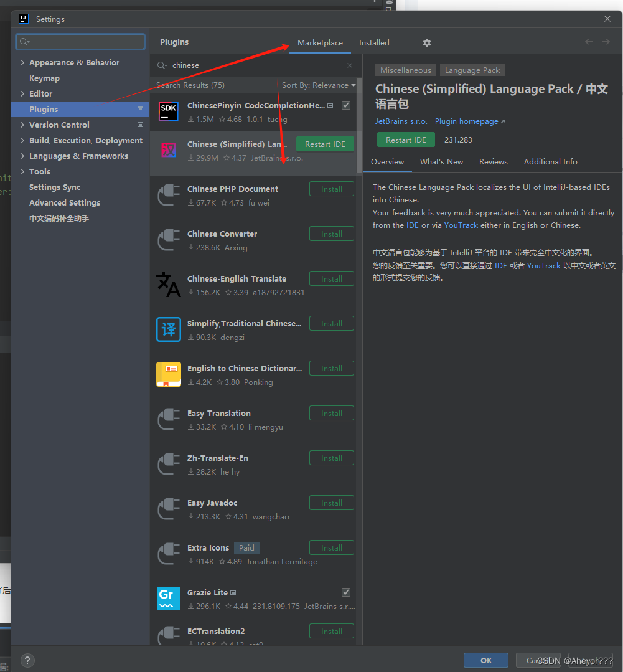The image size is (623, 672).
Task: Click the Plugins row project-level indicator icon
Action: [x=140, y=109]
